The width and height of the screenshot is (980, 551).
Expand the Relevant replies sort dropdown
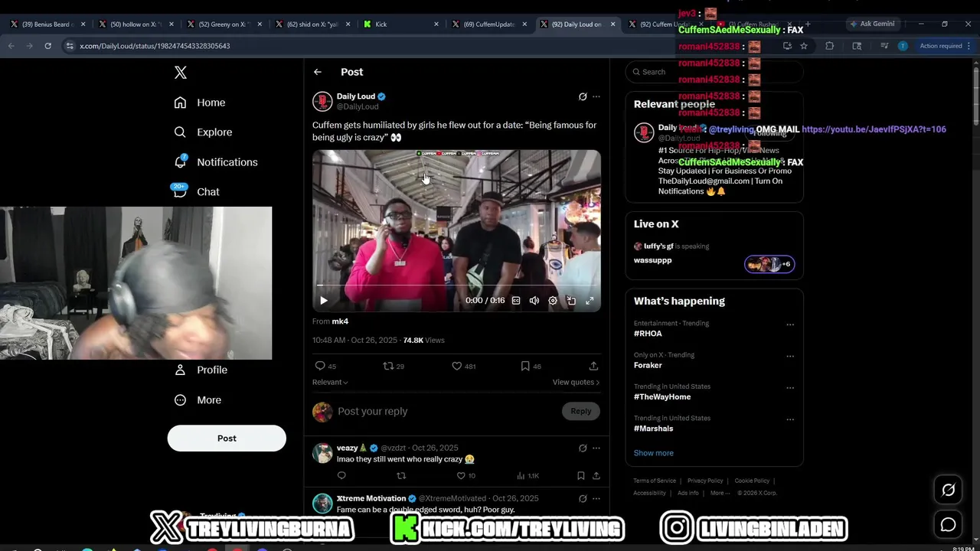point(330,383)
